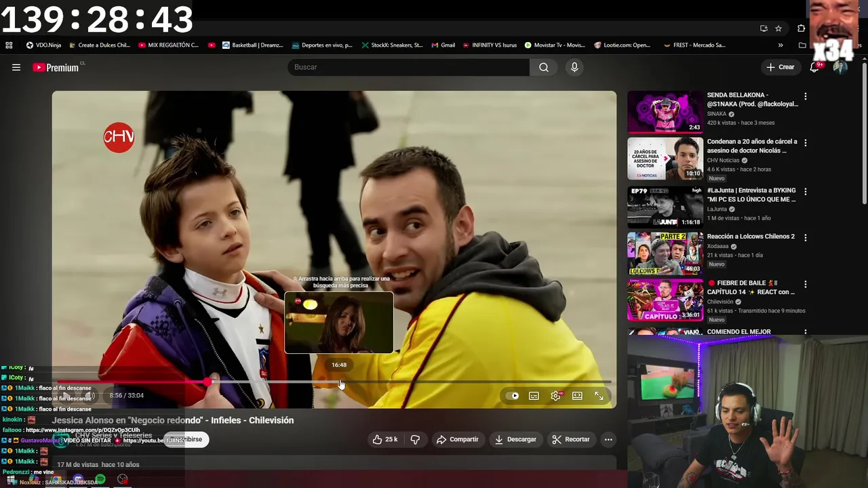Viewport: 868px width, 488px height.
Task: Open FREST - Mercado bookmark
Action: 694,45
